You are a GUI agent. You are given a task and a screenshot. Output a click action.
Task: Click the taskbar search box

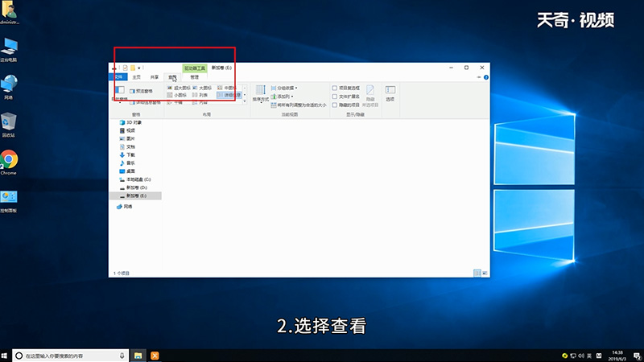(71, 356)
